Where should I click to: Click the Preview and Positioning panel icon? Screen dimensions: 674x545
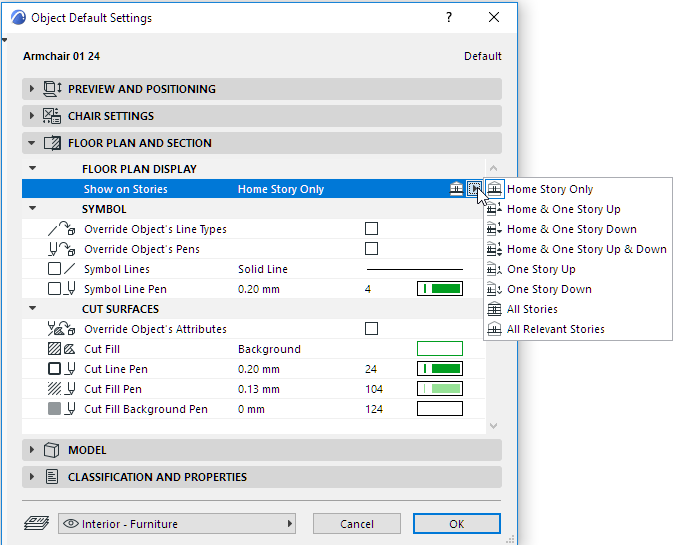(53, 89)
